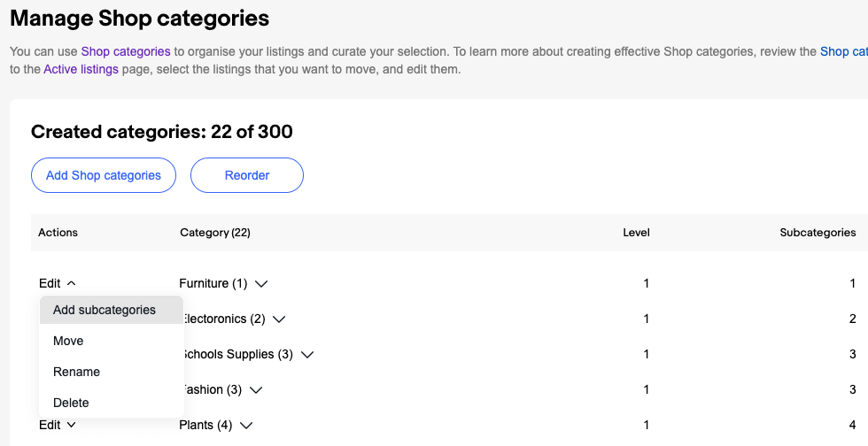Click the Furniture (1) category name
Viewport: 868px width, 446px height.
coord(213,283)
